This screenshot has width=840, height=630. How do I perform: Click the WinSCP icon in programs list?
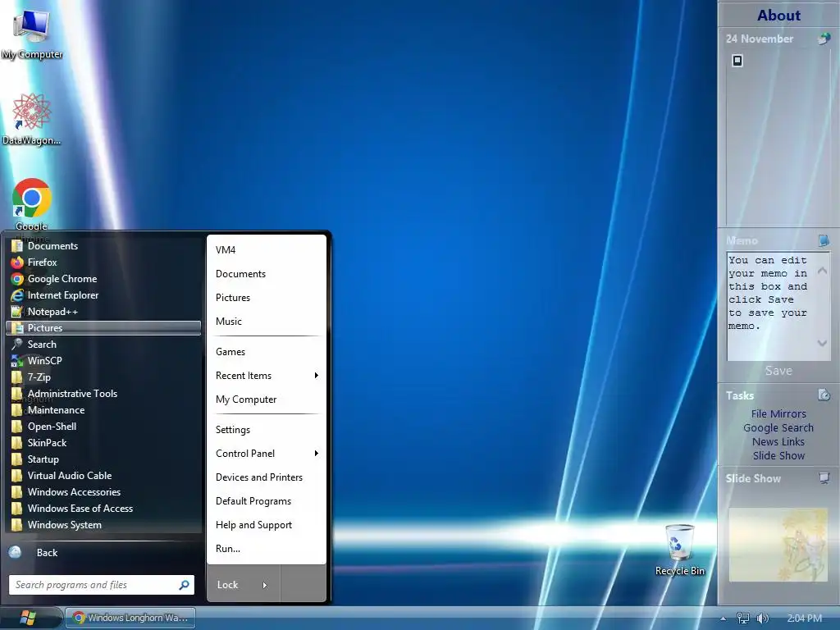pyautogui.click(x=17, y=361)
